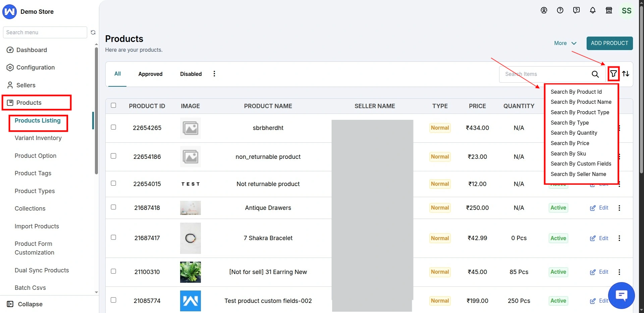The width and height of the screenshot is (644, 313).
Task: Select all products with header checkbox
Action: [x=113, y=105]
